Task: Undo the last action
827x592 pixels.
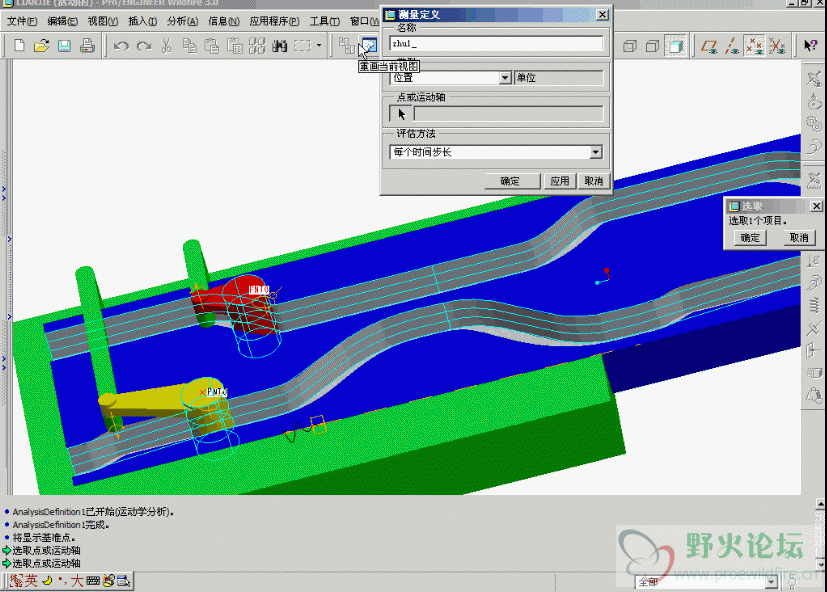Action: click(121, 46)
